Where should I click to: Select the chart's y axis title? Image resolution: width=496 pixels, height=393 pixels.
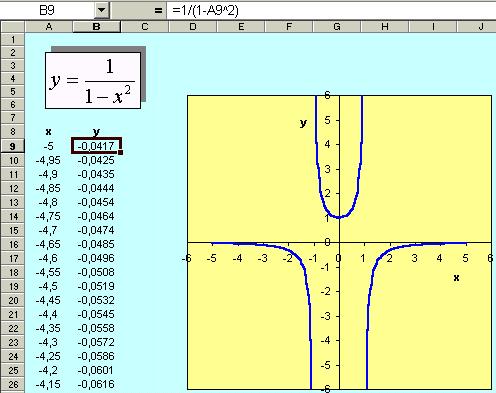point(303,123)
